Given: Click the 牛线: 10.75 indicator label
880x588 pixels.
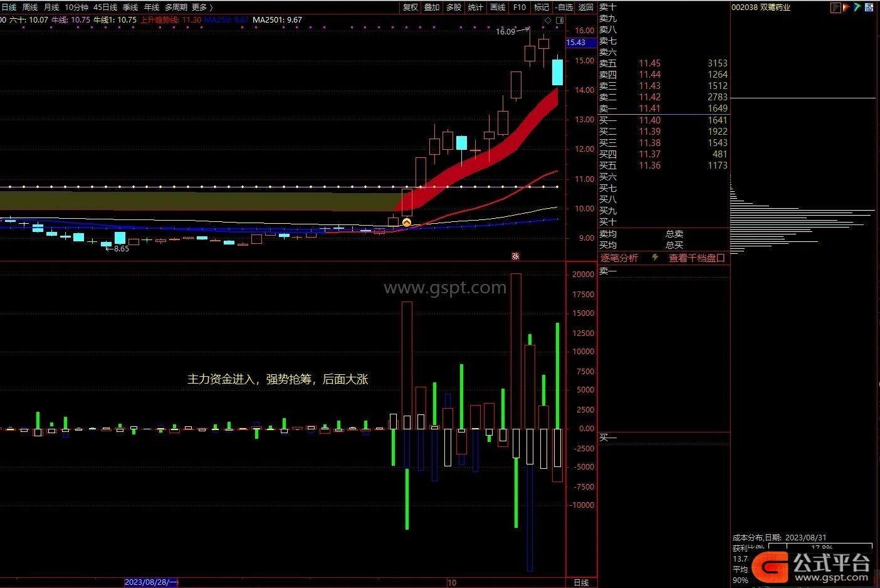Looking at the screenshot, I should [x=71, y=20].
